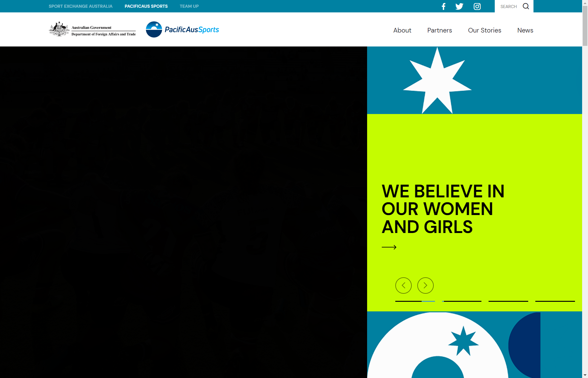Open the About menu

tap(402, 30)
